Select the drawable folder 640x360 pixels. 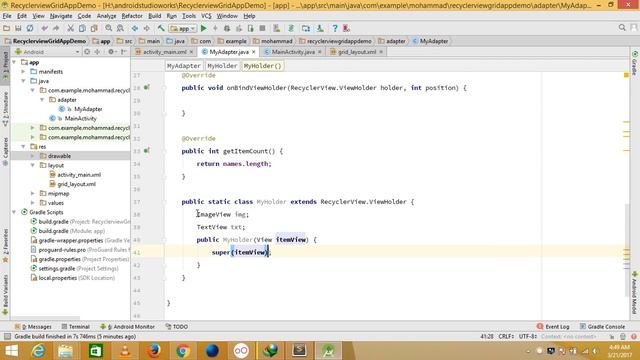pyautogui.click(x=59, y=156)
